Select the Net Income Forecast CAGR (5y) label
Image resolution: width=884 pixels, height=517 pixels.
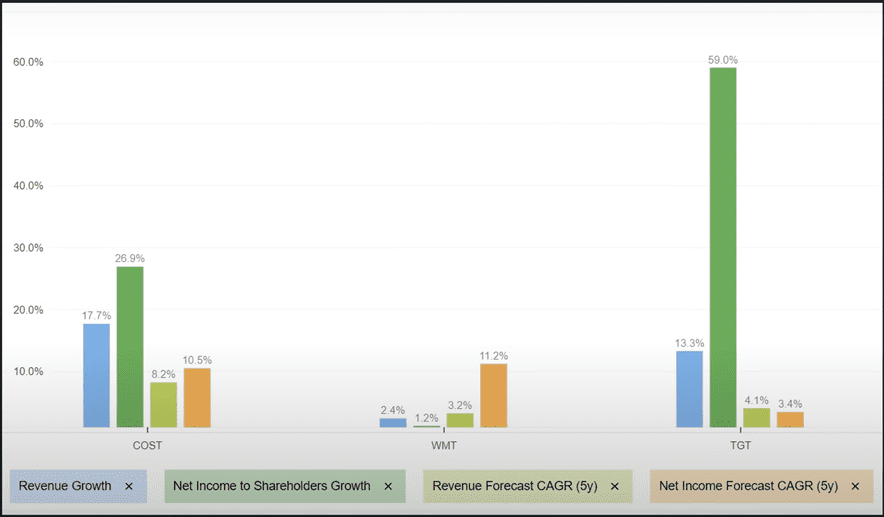tap(748, 486)
